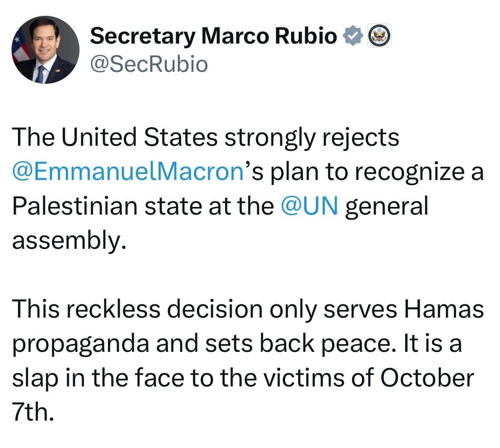Visit the @SecRubio handle link
This screenshot has width=500, height=448.
point(149,64)
